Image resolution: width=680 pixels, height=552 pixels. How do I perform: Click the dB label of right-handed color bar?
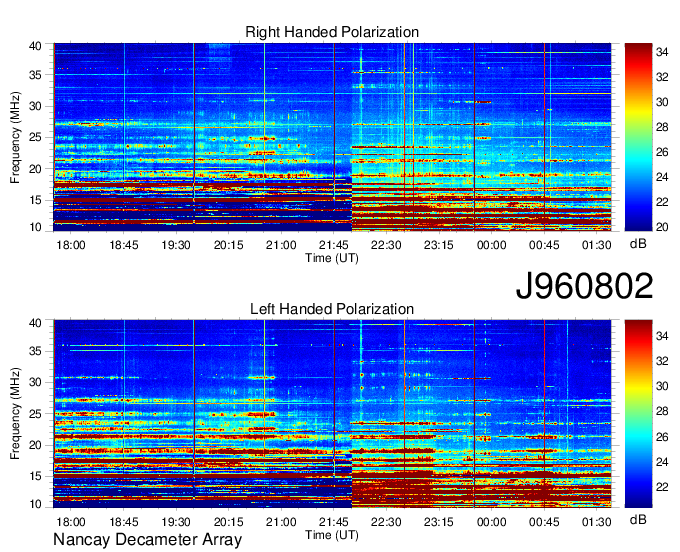(638, 244)
